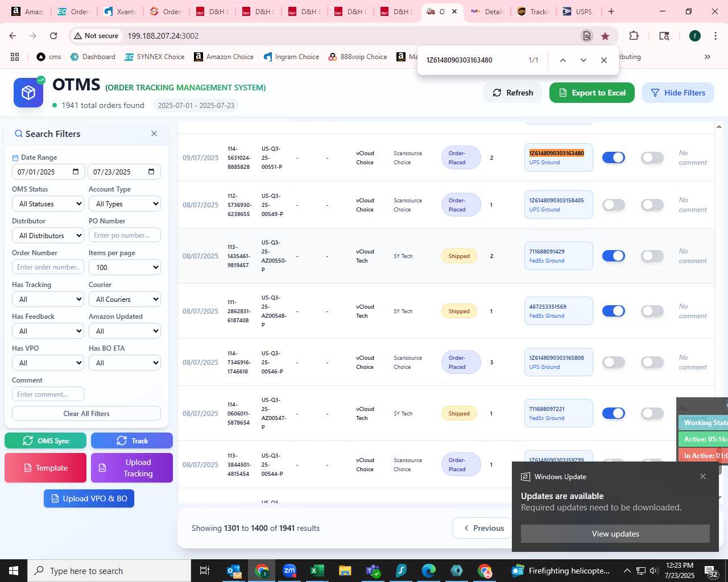Turn off first toggle for tracking 467253351569
Viewport: 728px width, 582px height.
click(x=614, y=311)
